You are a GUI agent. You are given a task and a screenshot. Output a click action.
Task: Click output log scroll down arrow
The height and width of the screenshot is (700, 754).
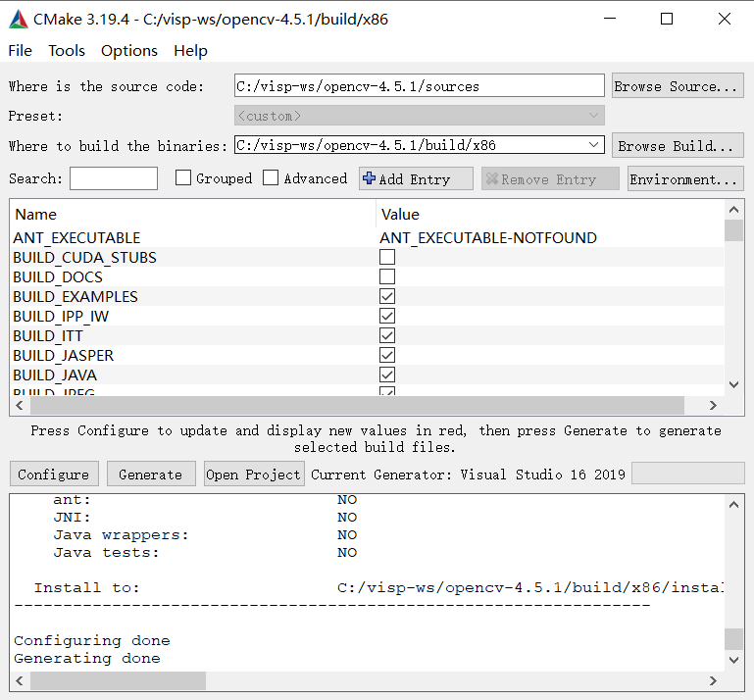733,660
